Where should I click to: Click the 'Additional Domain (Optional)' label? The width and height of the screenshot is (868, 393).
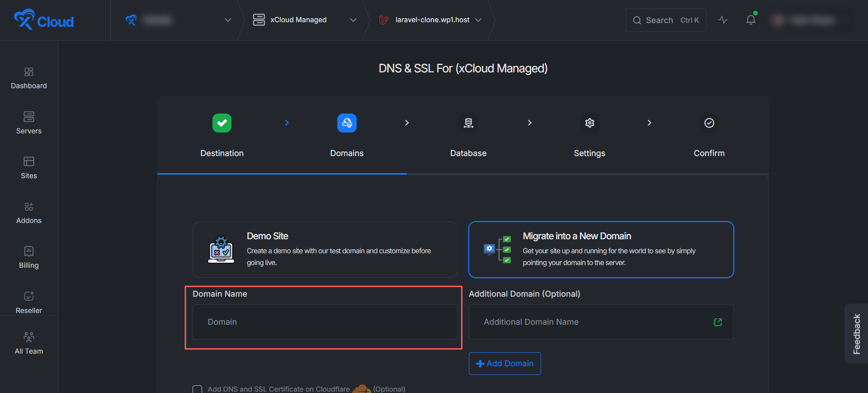pyautogui.click(x=524, y=294)
